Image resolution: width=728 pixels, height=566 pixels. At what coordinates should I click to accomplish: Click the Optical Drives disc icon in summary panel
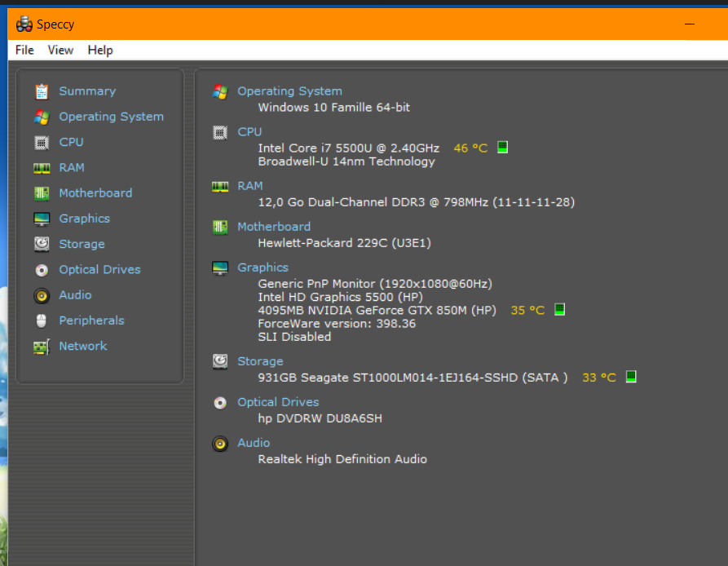point(220,403)
